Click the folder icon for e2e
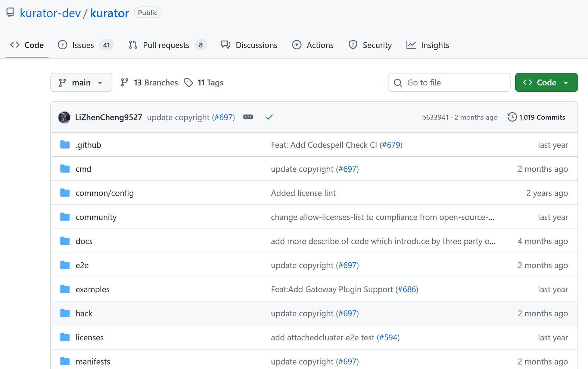 [65, 265]
